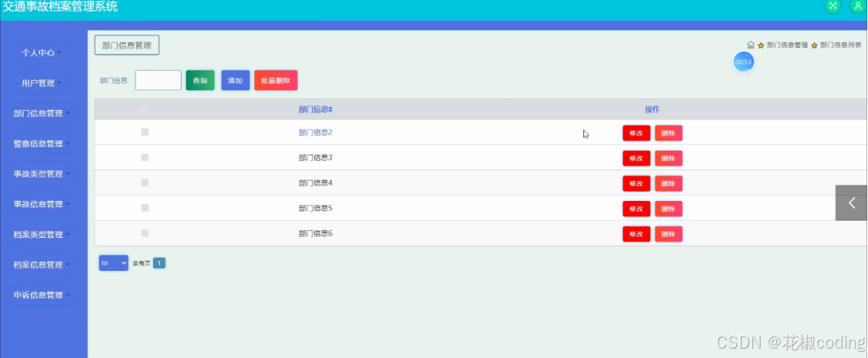Click 删除 for 部门信息6

[x=669, y=234]
